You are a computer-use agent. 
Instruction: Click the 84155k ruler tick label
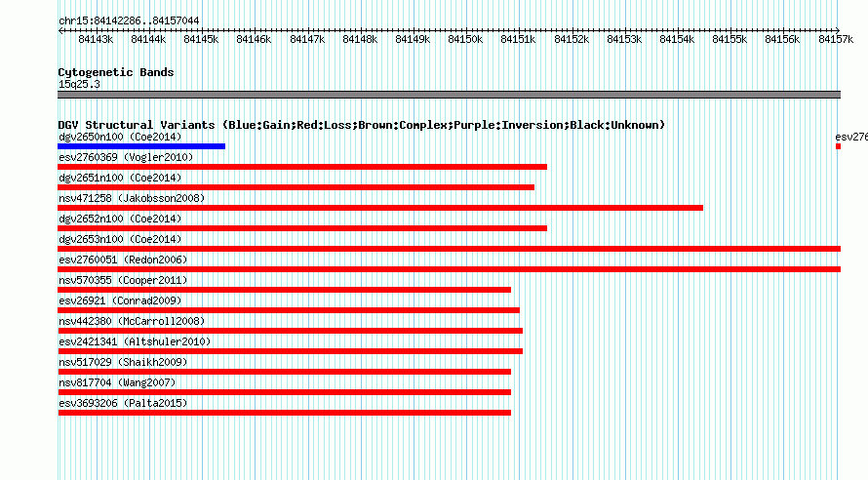730,39
